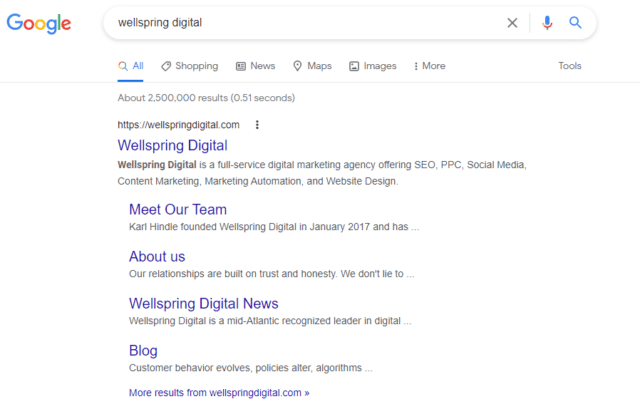Viewport: 640px width, 409px height.
Task: Open the Tools filter options
Action: pos(570,66)
